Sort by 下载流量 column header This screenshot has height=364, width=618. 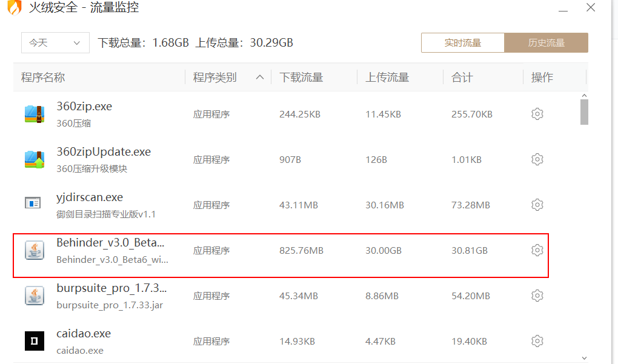click(301, 77)
